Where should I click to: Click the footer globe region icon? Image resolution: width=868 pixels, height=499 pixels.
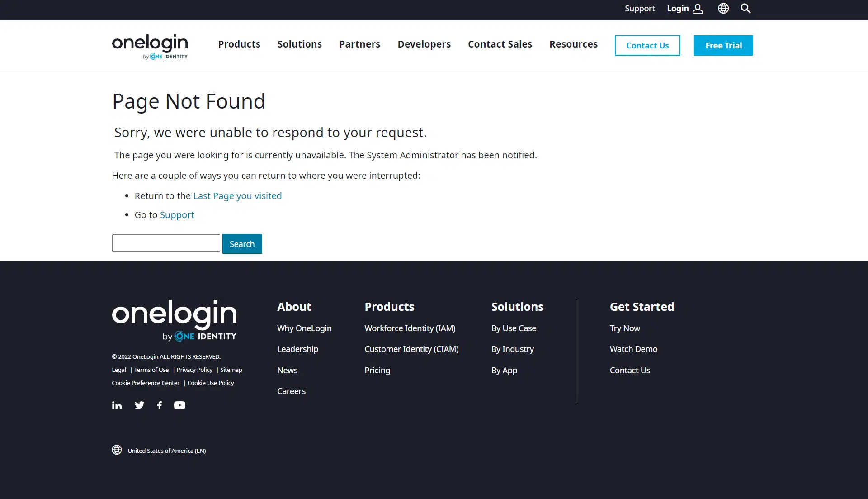tap(117, 450)
